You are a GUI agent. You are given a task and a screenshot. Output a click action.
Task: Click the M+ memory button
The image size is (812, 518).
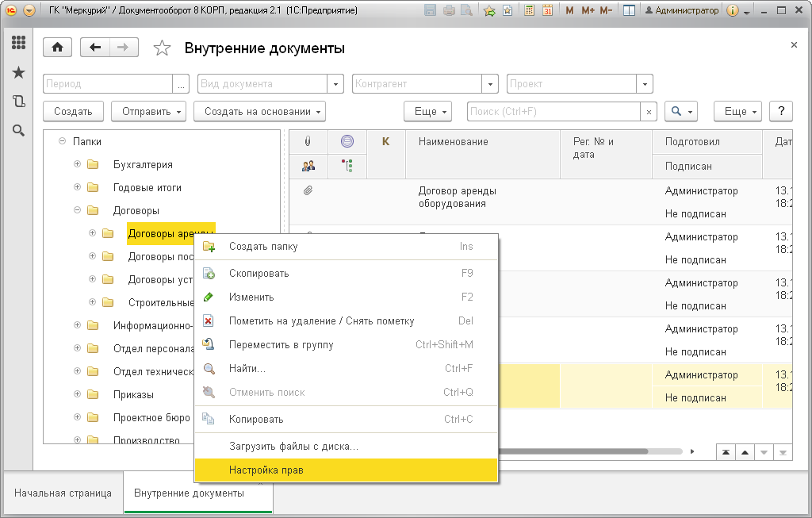click(588, 10)
